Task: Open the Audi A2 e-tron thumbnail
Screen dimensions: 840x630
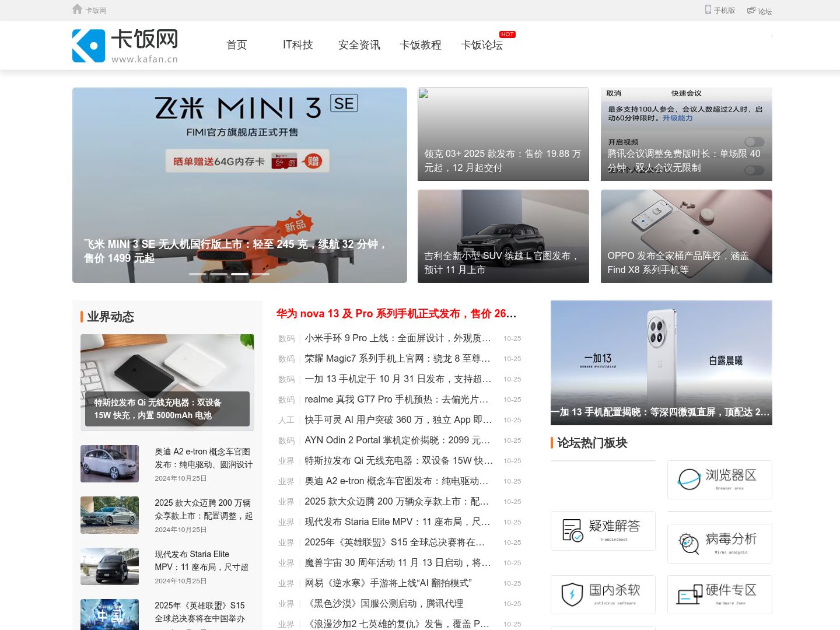Action: point(110,464)
